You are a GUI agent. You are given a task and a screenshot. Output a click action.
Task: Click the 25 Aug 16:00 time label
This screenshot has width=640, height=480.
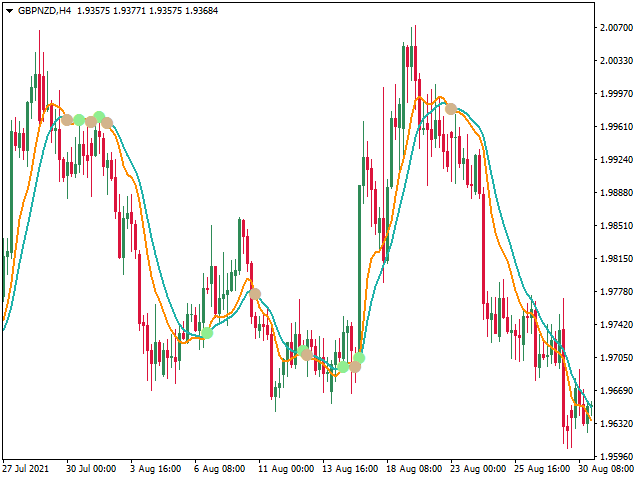click(x=542, y=469)
